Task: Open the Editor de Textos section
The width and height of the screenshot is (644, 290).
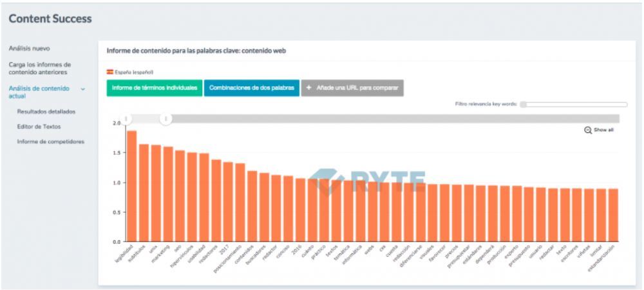Action: pos(39,127)
